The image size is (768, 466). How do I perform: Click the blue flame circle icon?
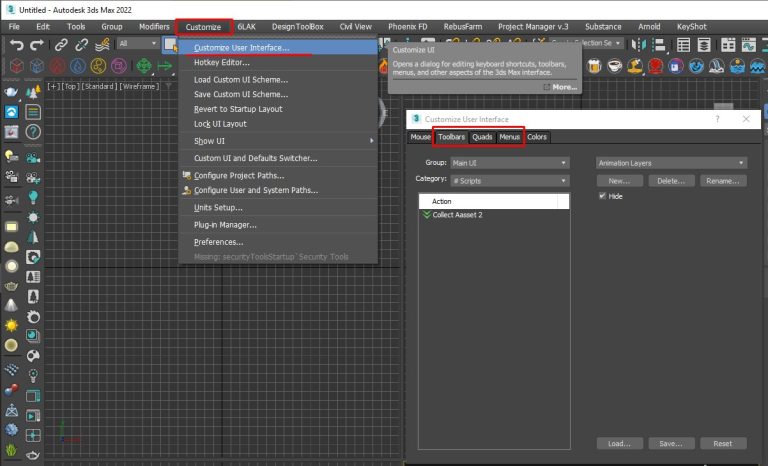click(x=78, y=66)
